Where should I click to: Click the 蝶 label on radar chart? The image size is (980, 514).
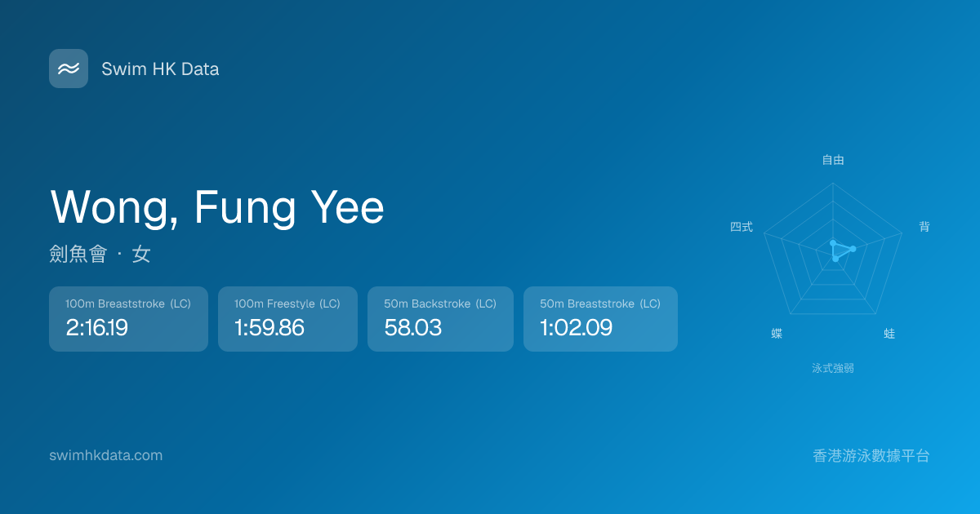[x=777, y=334]
